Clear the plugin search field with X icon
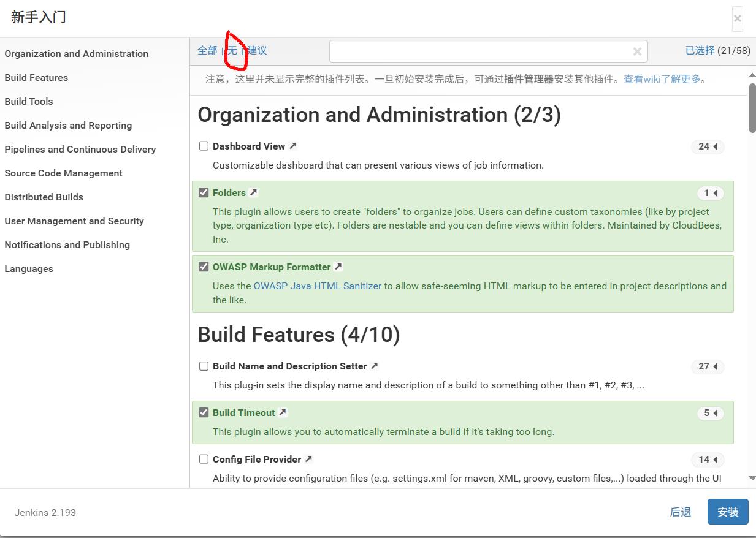This screenshot has width=756, height=538. point(637,51)
